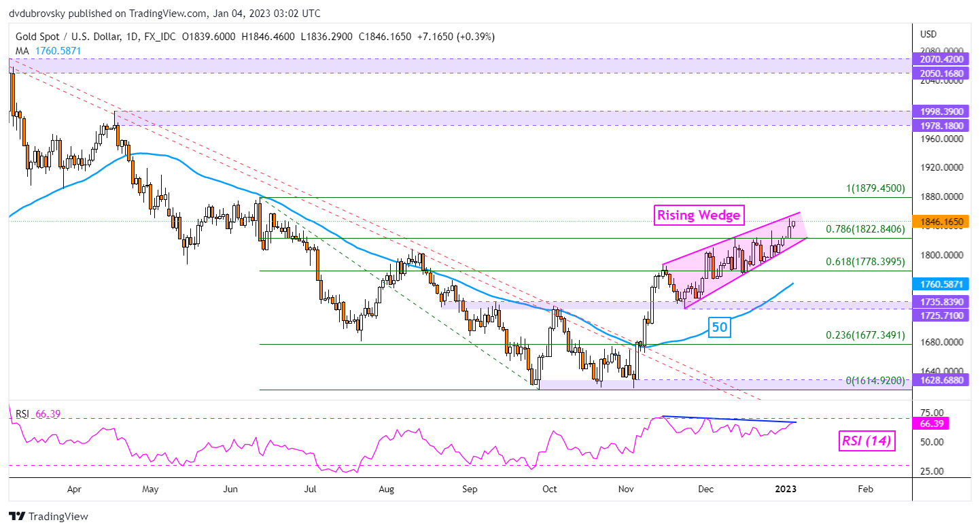This screenshot has height=531, width=980.
Task: Click the 1680.0000 price axis tick
Action: pyautogui.click(x=943, y=342)
